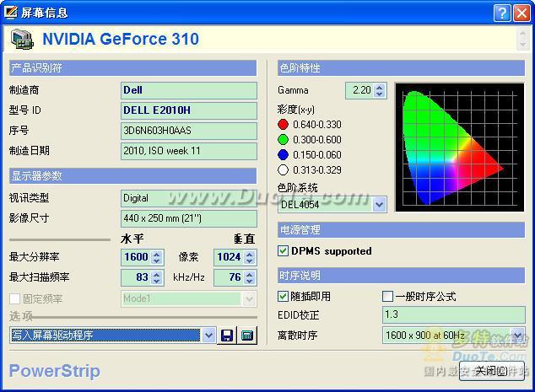
Task: Increase horizontal scan frequency 83
Action: (157, 274)
